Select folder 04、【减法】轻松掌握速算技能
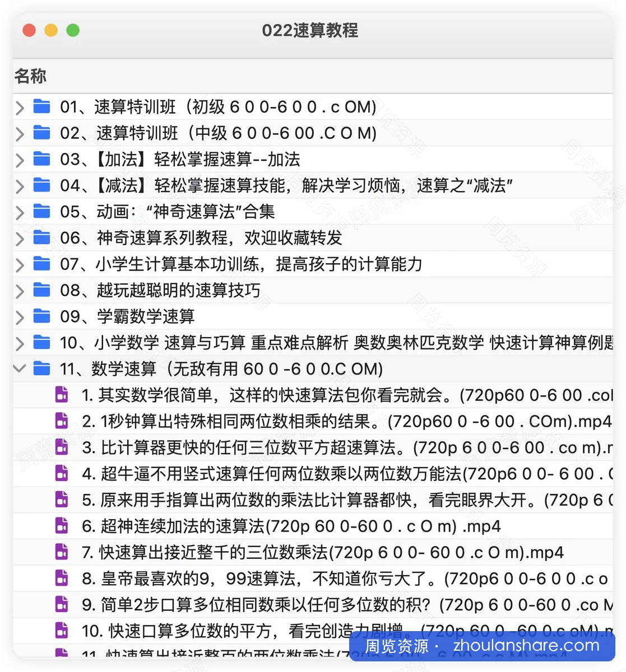The image size is (626, 672). pos(286,185)
